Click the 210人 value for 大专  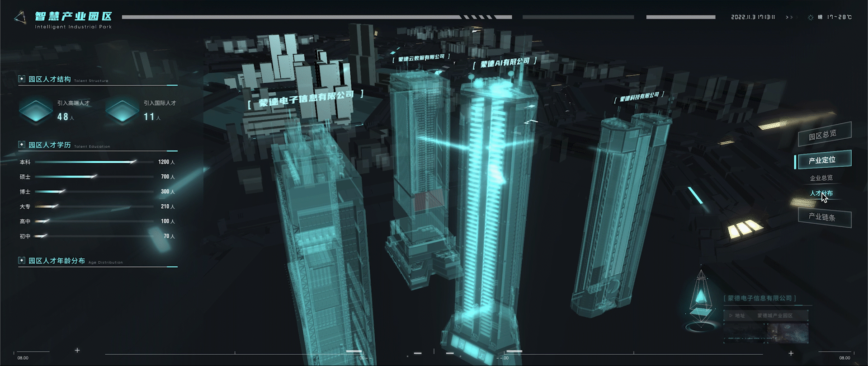point(168,206)
